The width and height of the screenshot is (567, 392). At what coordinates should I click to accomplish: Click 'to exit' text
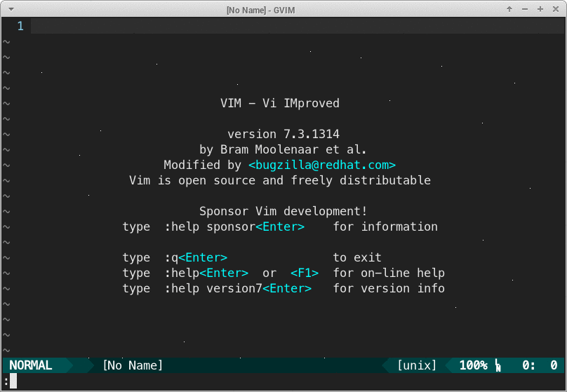pyautogui.click(x=357, y=257)
